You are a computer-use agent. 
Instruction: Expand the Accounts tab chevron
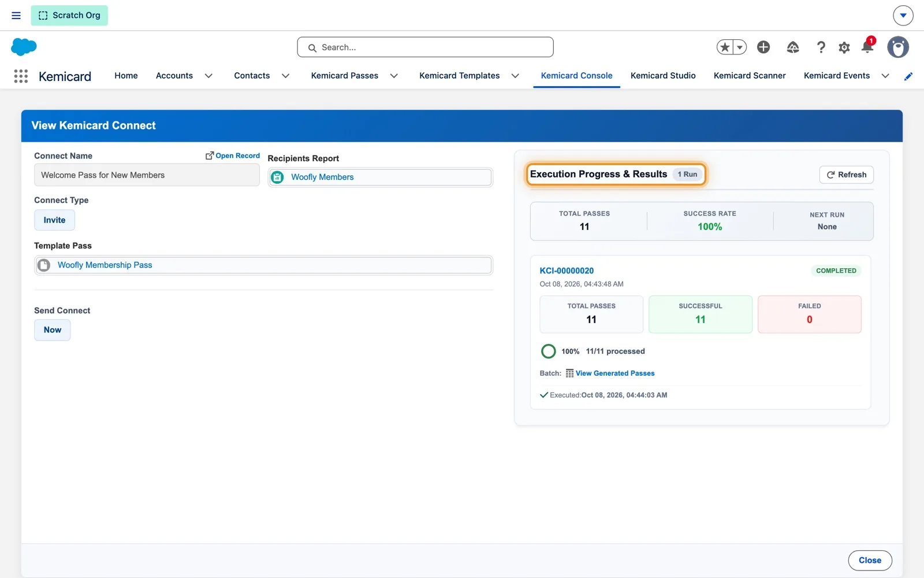[208, 76]
